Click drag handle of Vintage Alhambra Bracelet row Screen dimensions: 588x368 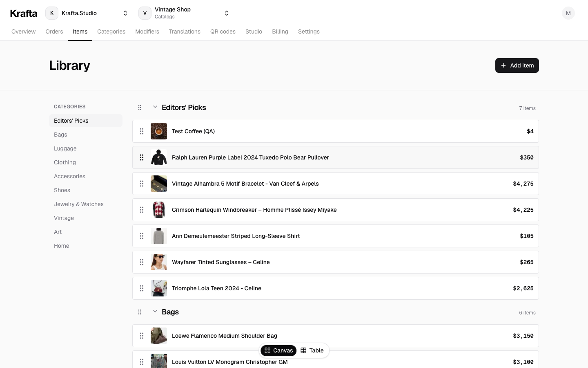pos(142,184)
